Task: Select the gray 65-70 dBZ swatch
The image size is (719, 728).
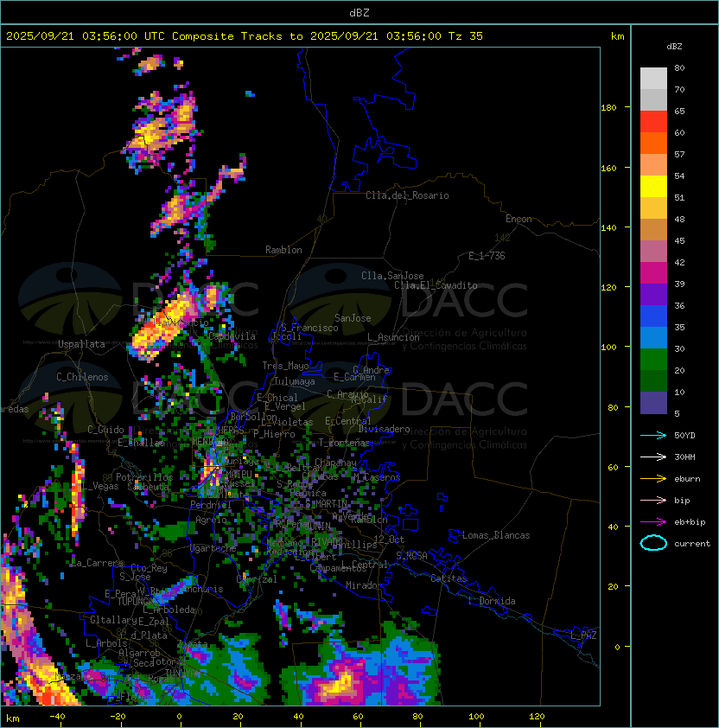Action: [x=653, y=99]
